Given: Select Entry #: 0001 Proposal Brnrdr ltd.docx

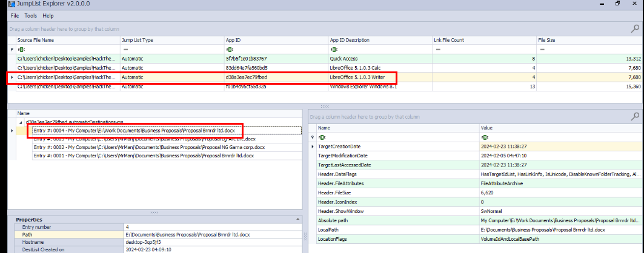Looking at the screenshot, I should click(167, 156).
